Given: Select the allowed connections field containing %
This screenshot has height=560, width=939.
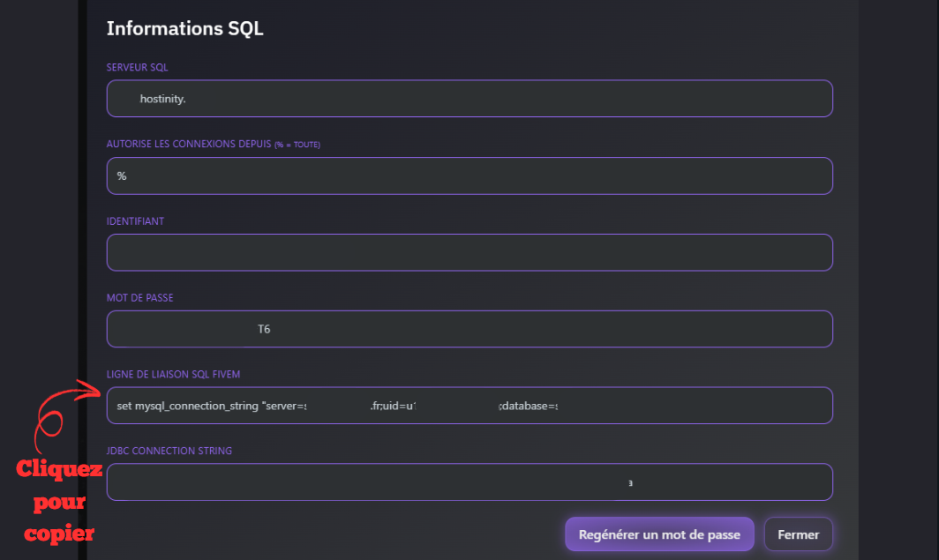Looking at the screenshot, I should point(469,175).
